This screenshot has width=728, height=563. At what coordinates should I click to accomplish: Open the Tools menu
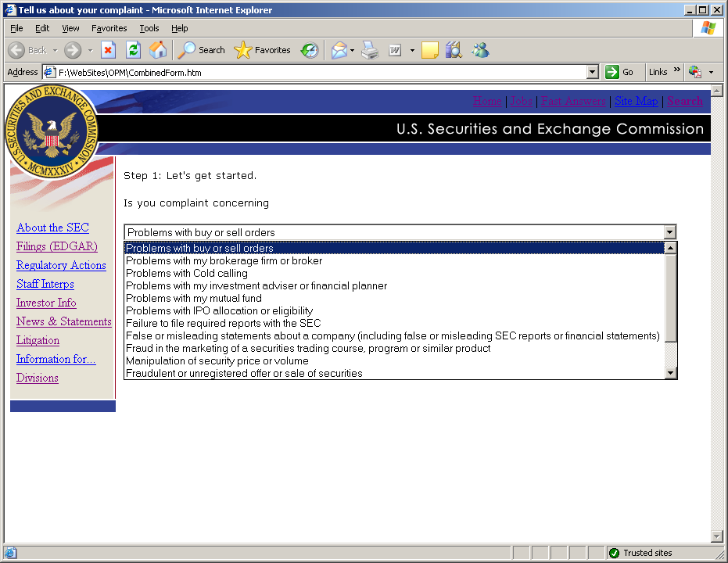tap(149, 28)
